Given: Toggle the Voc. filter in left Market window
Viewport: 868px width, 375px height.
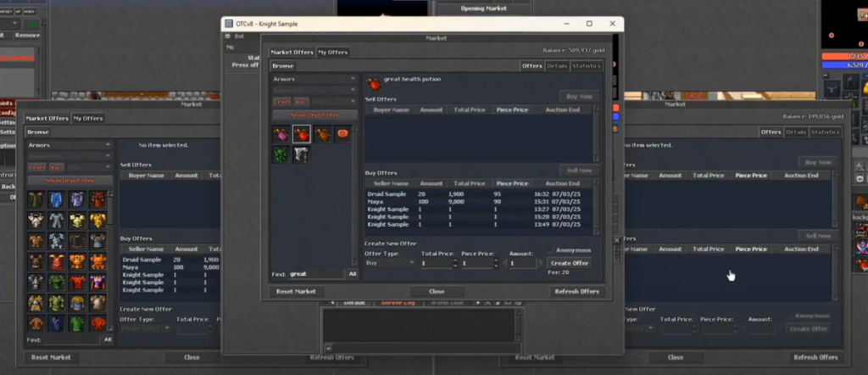Looking at the screenshot, I should [x=57, y=167].
